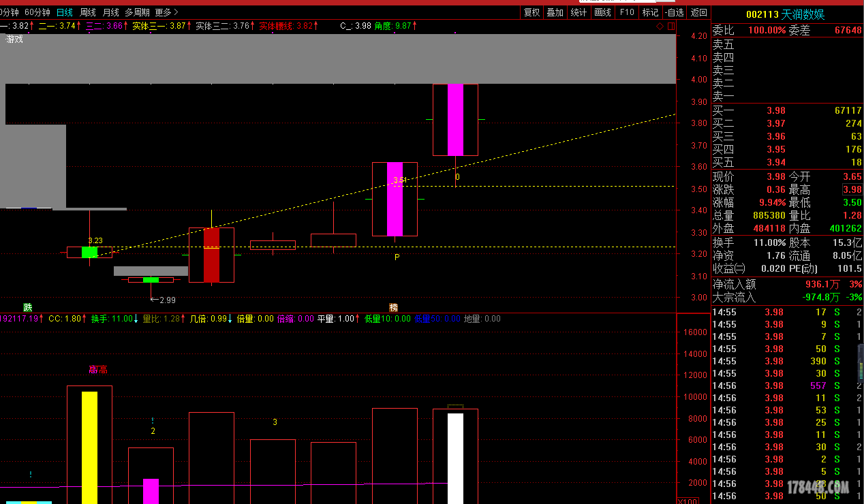Click the 量比 1.28 volume indicator
The width and height of the screenshot is (864, 504).
click(164, 319)
